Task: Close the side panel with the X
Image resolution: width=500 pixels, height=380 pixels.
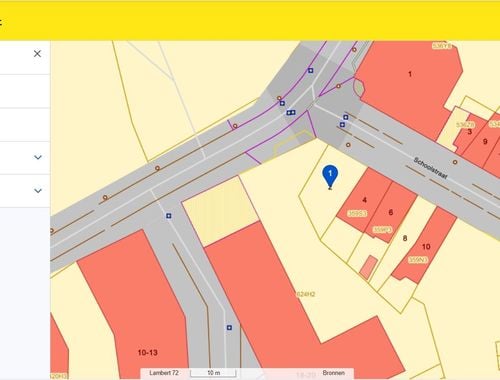Action: pos(37,54)
